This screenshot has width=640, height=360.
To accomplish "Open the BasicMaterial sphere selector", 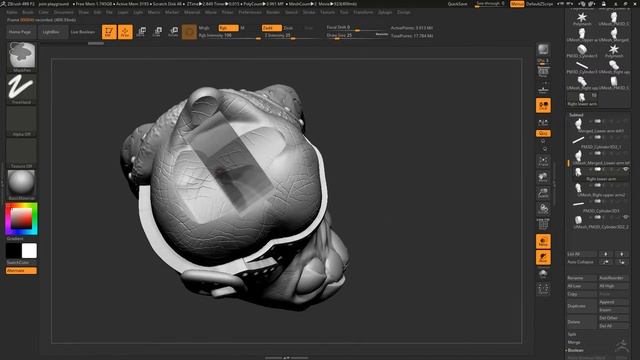I will (x=22, y=185).
